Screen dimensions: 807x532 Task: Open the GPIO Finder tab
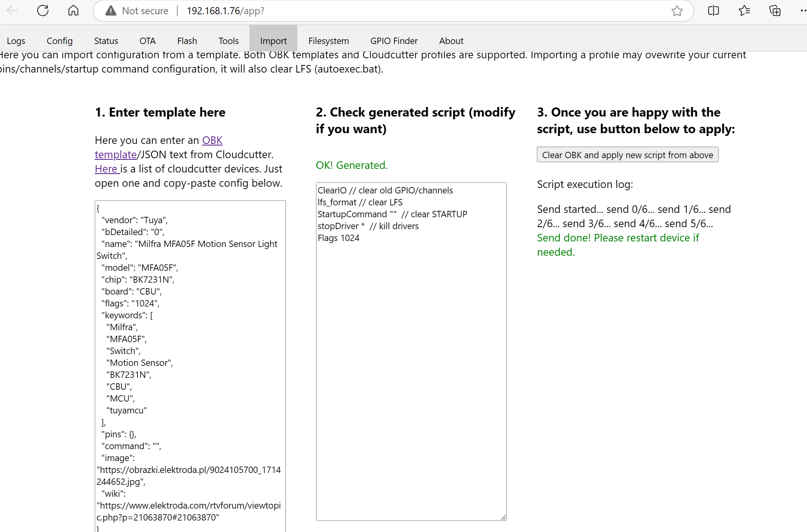pos(394,41)
